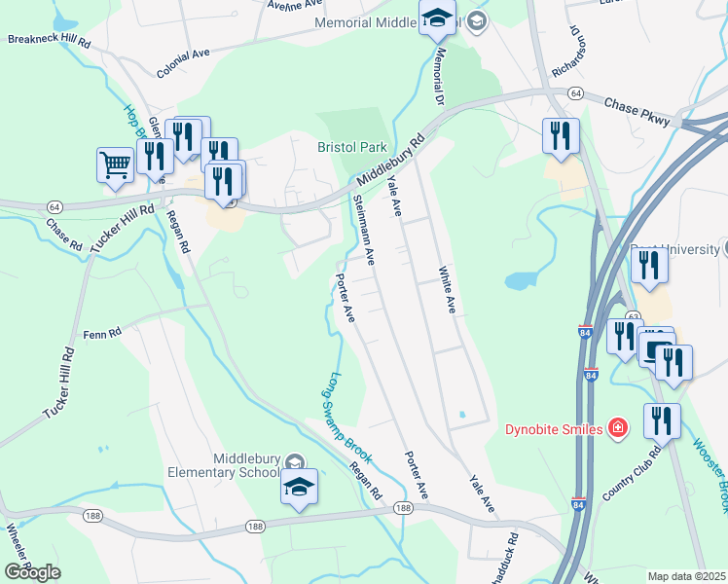Click the Dynobite Smiles place label
Viewport: 728px width, 584px height.
(554, 429)
